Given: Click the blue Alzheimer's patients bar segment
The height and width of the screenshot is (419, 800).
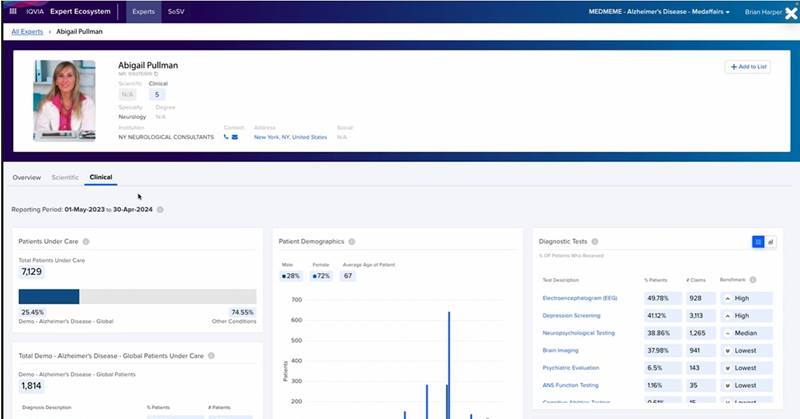Looking at the screenshot, I should pos(49,297).
